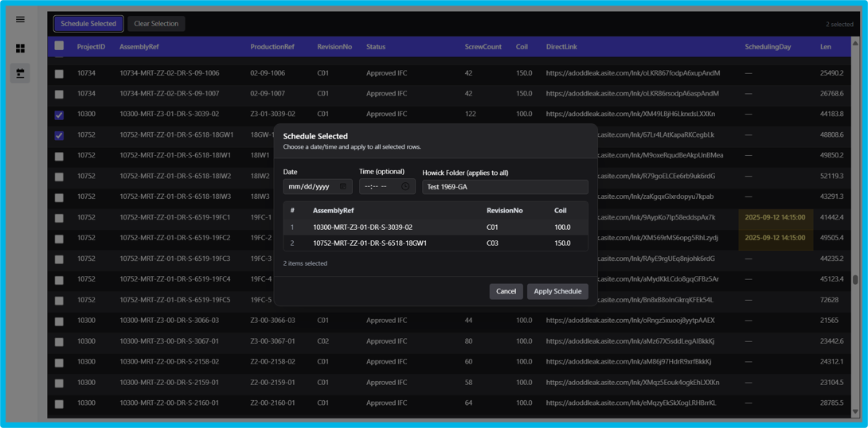
Task: Sort by Status column header
Action: pyautogui.click(x=375, y=47)
